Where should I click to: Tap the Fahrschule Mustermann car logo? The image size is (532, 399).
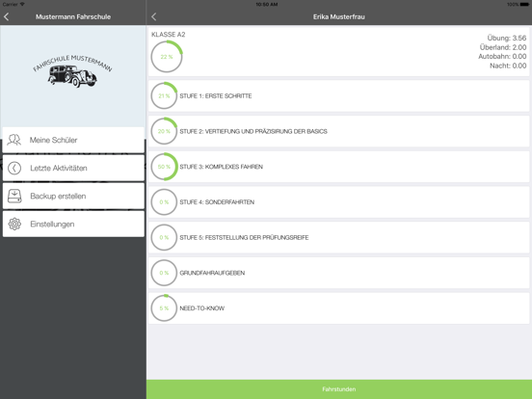pyautogui.click(x=72, y=71)
